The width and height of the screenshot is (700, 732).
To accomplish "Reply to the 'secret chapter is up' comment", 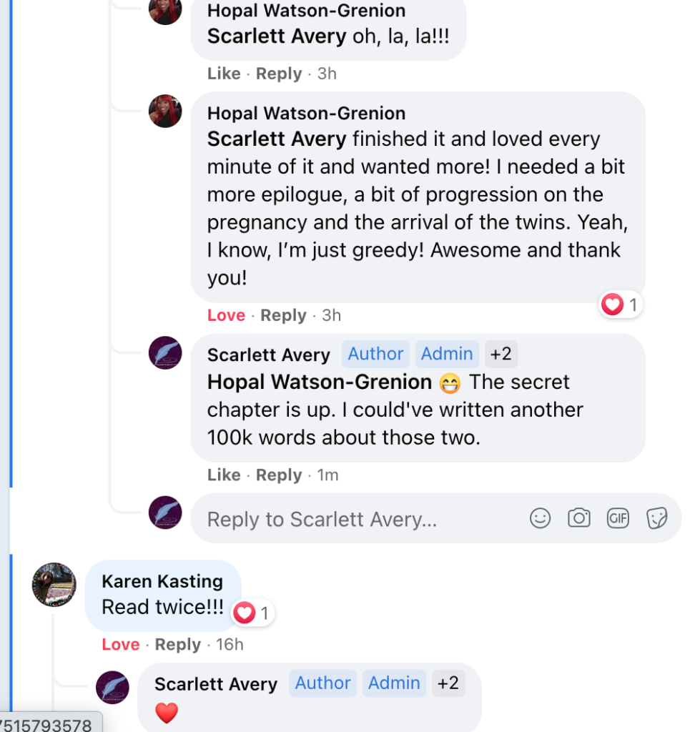I will 279,475.
